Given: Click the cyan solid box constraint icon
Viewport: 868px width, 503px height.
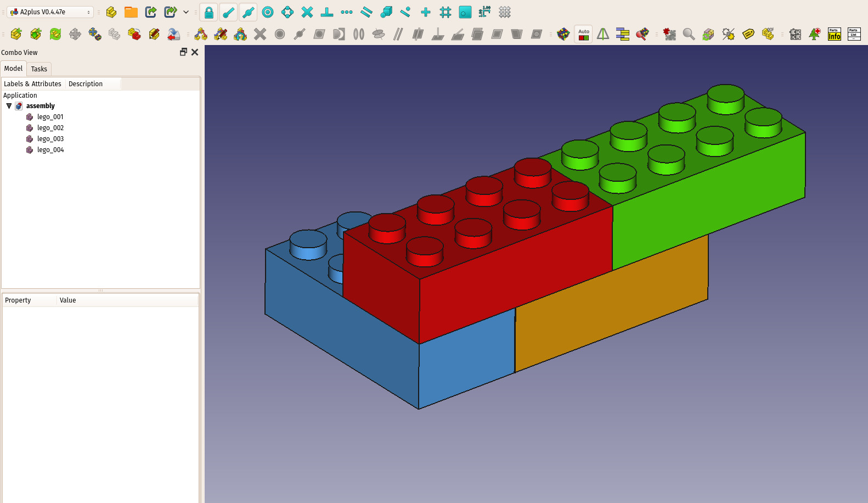Looking at the screenshot, I should click(x=386, y=12).
